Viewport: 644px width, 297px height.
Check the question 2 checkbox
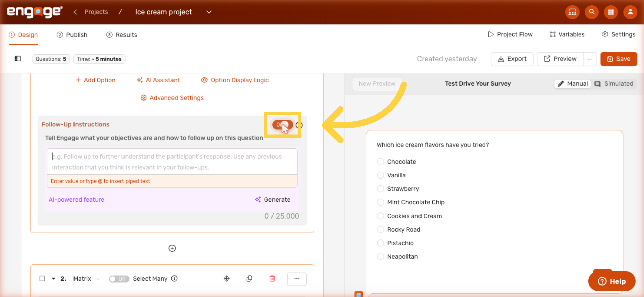42,278
